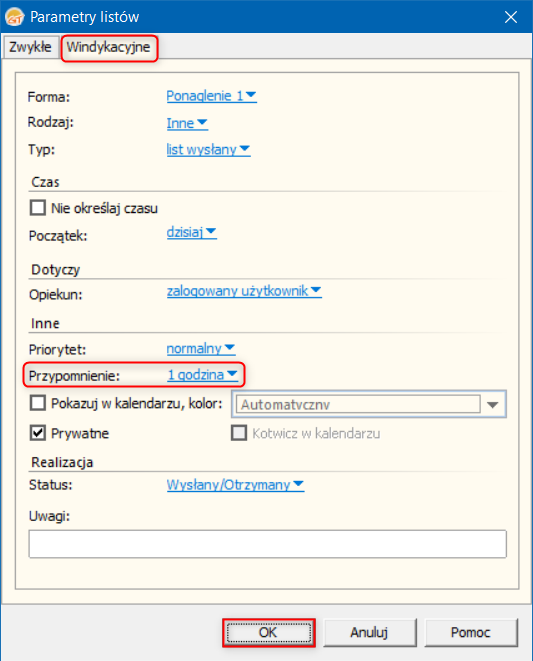Confirm with the OK button

(269, 632)
